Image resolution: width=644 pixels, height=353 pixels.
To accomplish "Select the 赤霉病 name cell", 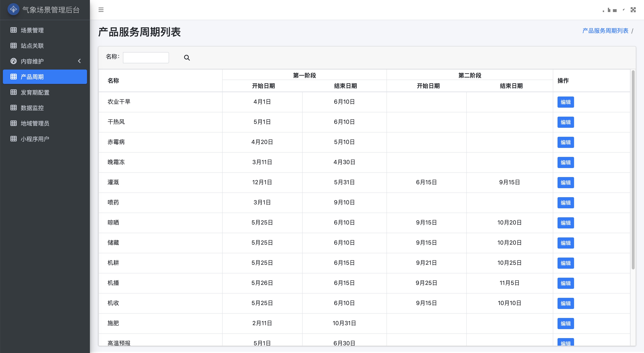I will coord(161,142).
